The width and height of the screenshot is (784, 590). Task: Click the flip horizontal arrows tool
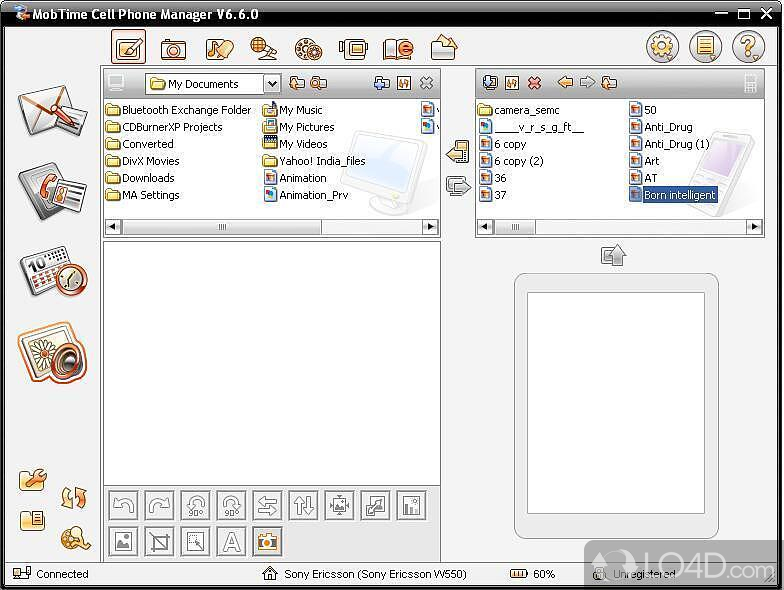267,506
